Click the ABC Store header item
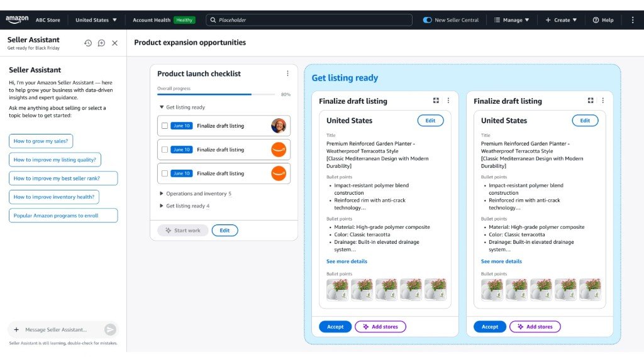Image resolution: width=644 pixels, height=362 pixels. click(48, 19)
